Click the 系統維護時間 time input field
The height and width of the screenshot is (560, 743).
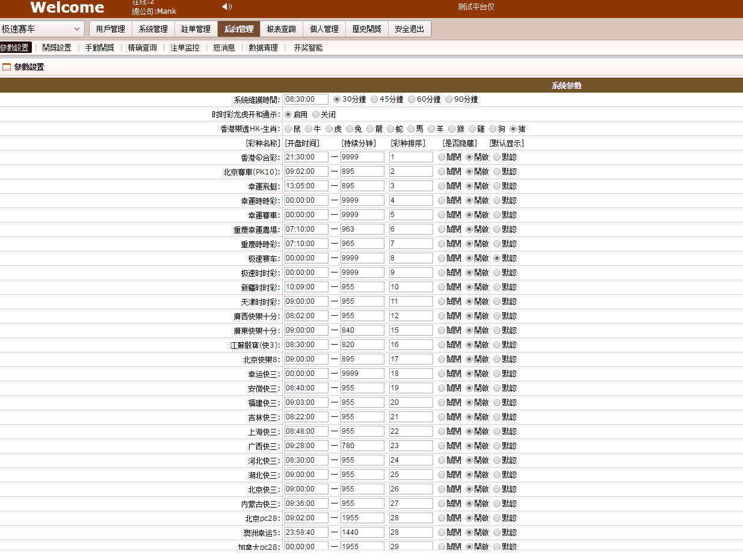(x=306, y=100)
